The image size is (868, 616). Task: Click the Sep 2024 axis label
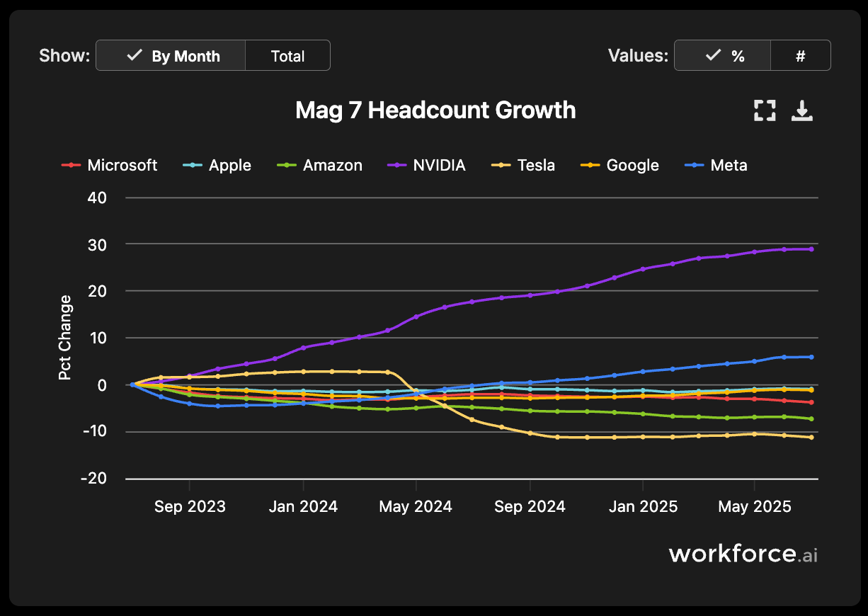pos(530,506)
